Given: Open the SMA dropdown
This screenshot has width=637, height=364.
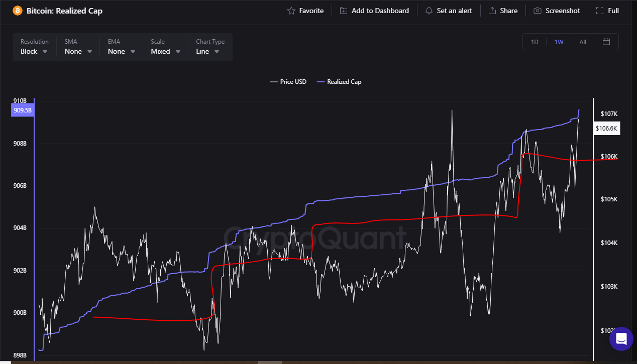Looking at the screenshot, I should coord(78,51).
